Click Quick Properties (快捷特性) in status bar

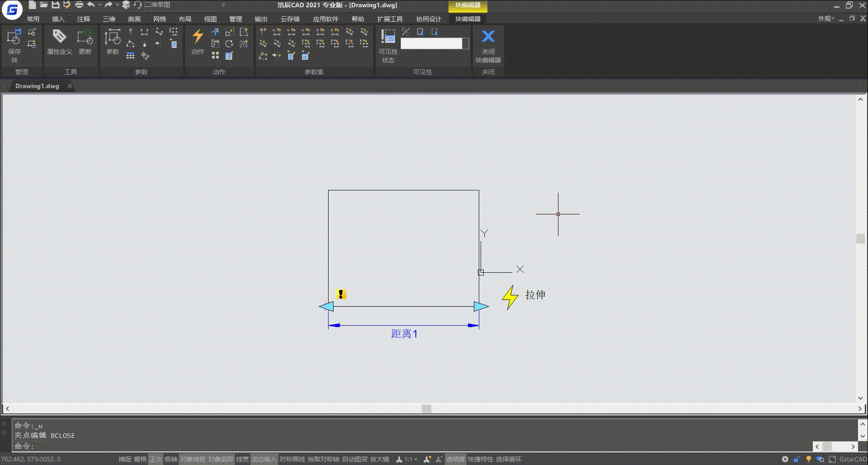pos(481,459)
